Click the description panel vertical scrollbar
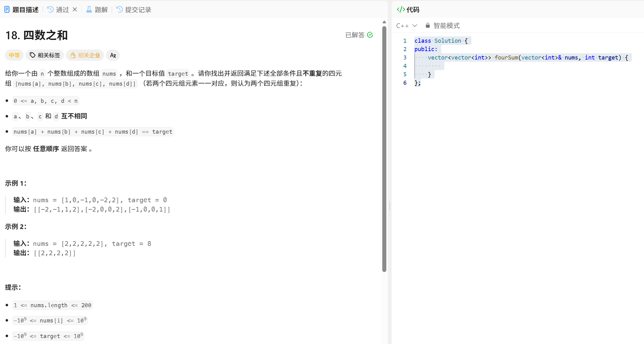The image size is (644, 344). [x=384, y=150]
